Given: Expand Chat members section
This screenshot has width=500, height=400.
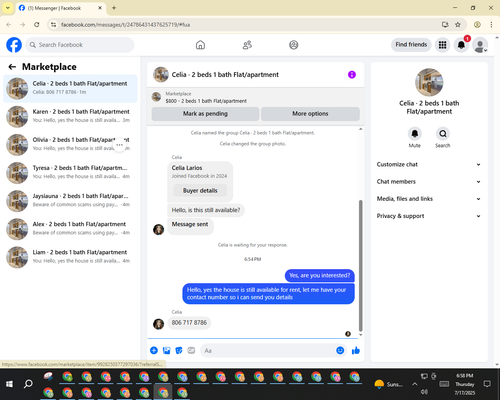Looking at the screenshot, I should coord(429,182).
